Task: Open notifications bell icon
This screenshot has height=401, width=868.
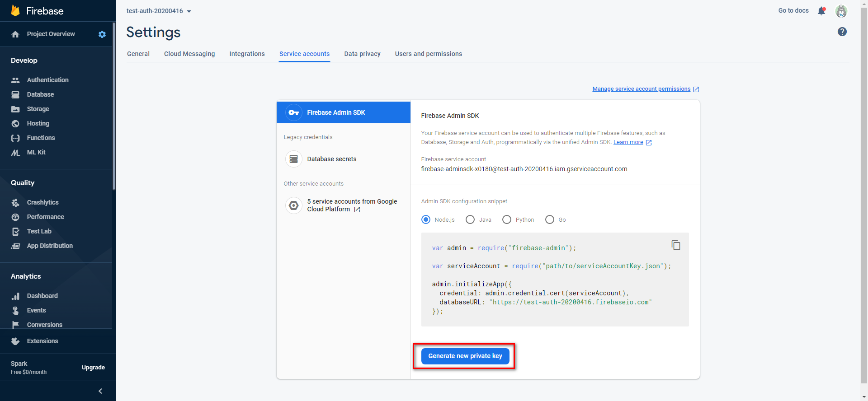Action: (822, 11)
